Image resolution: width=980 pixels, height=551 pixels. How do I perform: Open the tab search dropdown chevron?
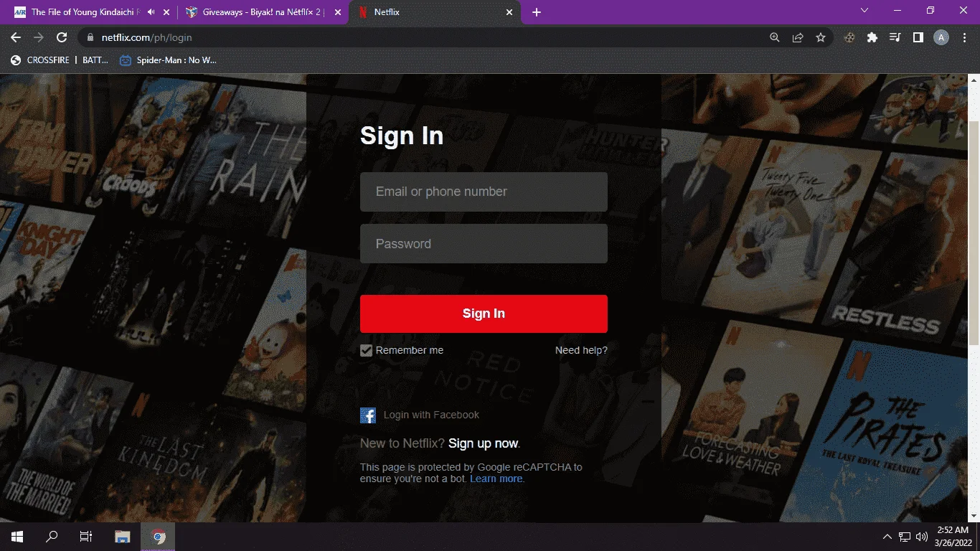click(864, 10)
